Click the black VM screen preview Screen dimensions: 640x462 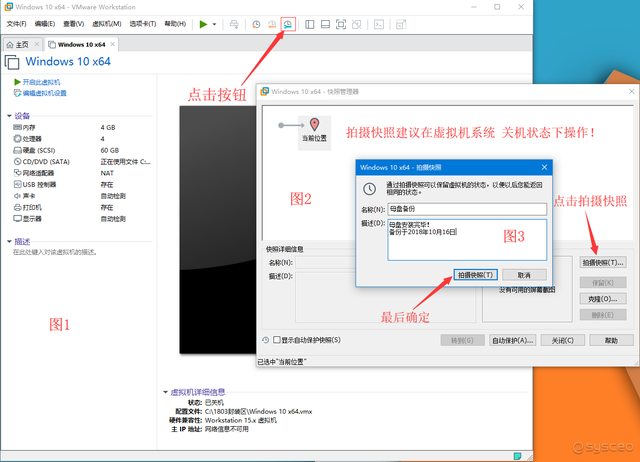[x=218, y=230]
